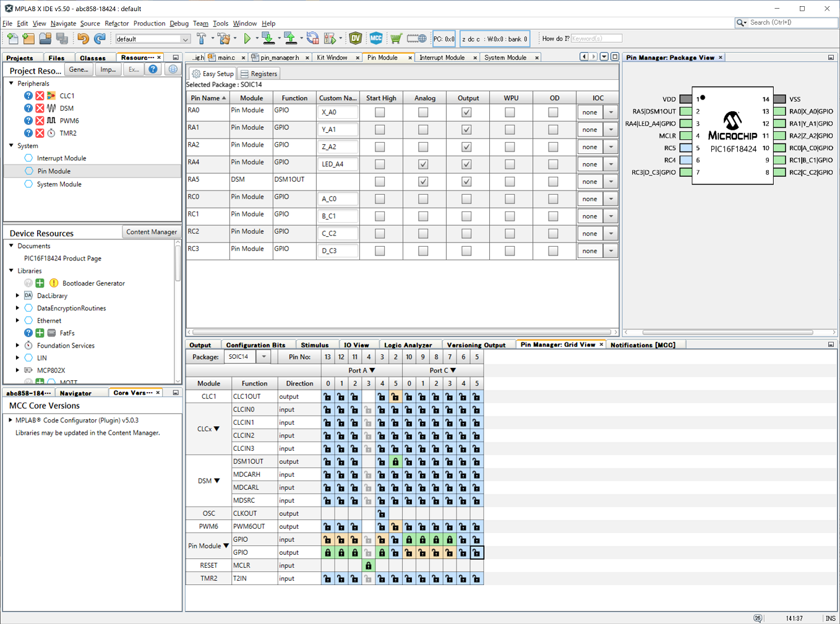The image size is (840, 624).
Task: Switch to the main.c tab
Action: pyautogui.click(x=226, y=58)
